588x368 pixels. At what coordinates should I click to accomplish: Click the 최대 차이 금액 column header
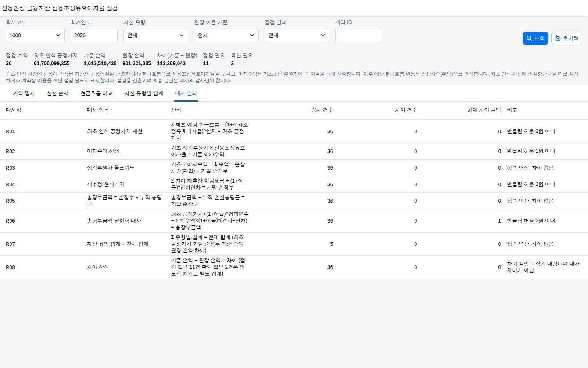tap(484, 110)
